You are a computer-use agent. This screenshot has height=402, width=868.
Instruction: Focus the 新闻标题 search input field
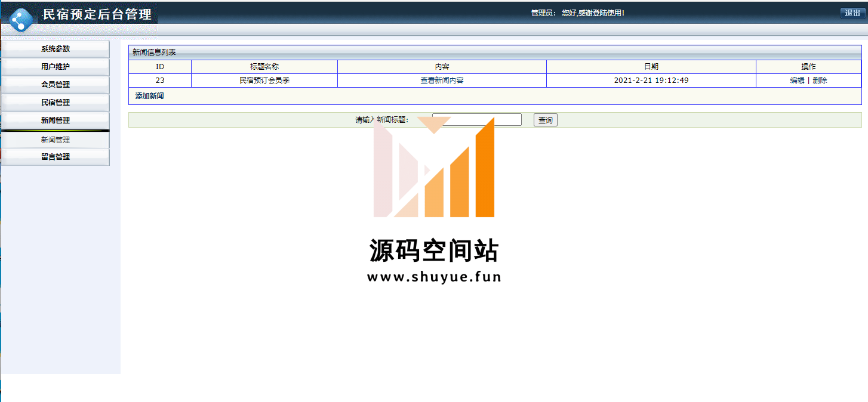[477, 120]
